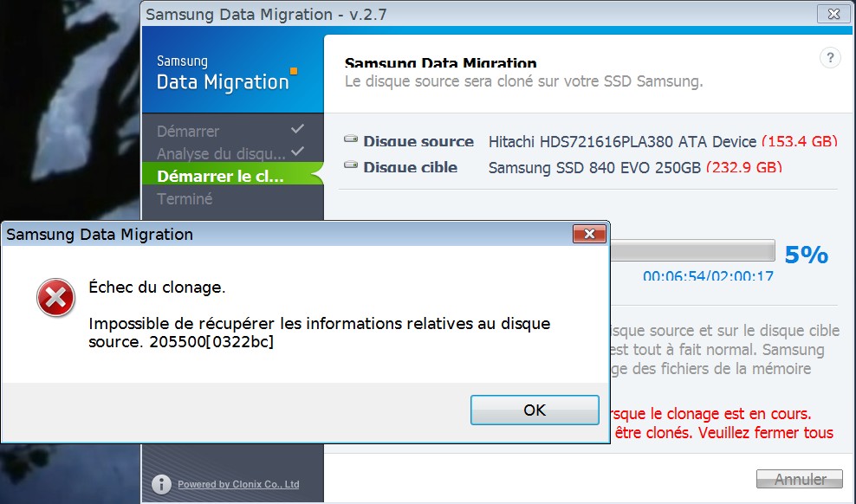
Task: Select the Terminé step in sidebar
Action: tap(185, 198)
